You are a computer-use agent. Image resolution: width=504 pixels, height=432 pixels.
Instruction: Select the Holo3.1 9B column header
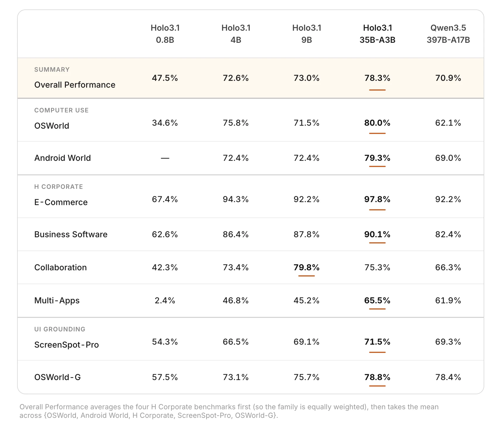307,34
